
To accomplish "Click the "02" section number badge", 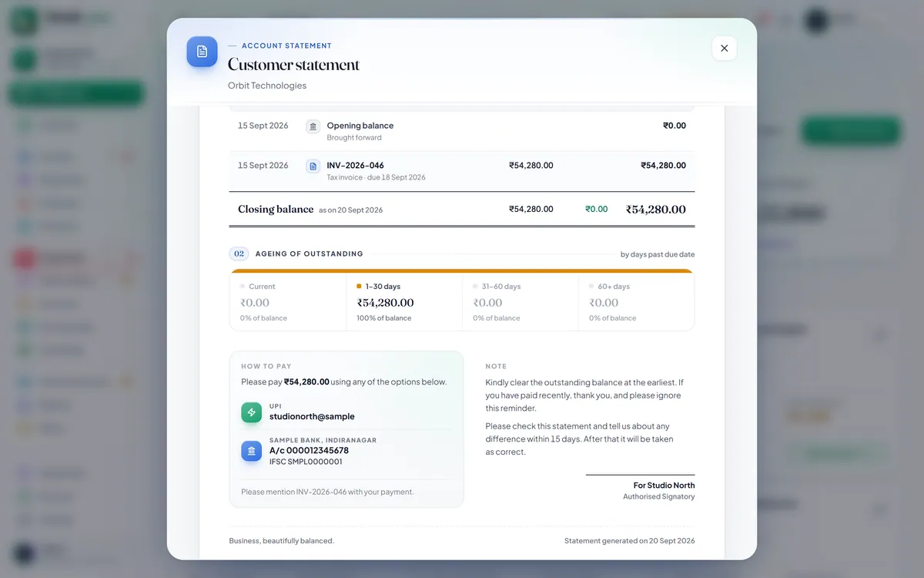I will tap(239, 254).
